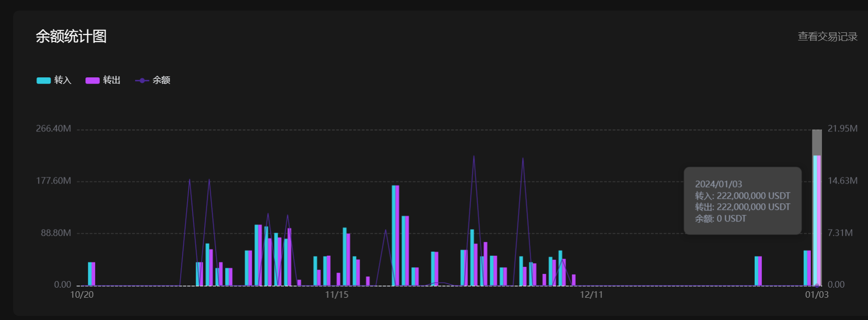Screen dimensions: 868x320
Task: Toggle the 转出 legend label
Action: (x=112, y=80)
